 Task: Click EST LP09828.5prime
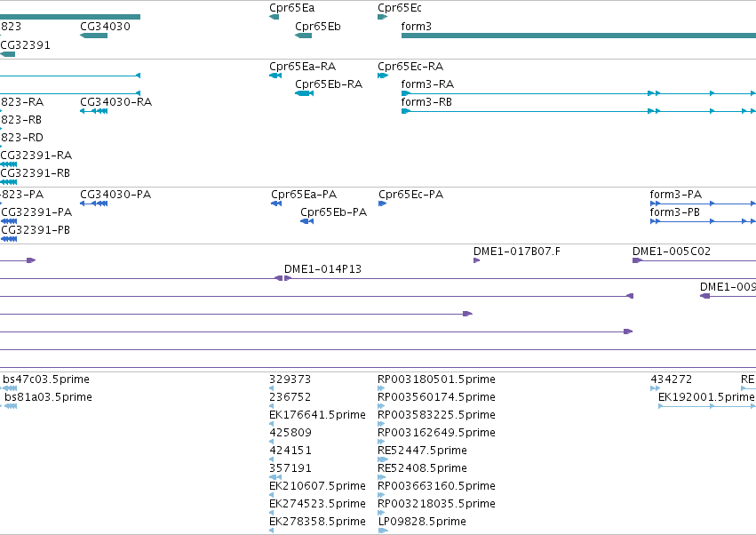coord(422,522)
